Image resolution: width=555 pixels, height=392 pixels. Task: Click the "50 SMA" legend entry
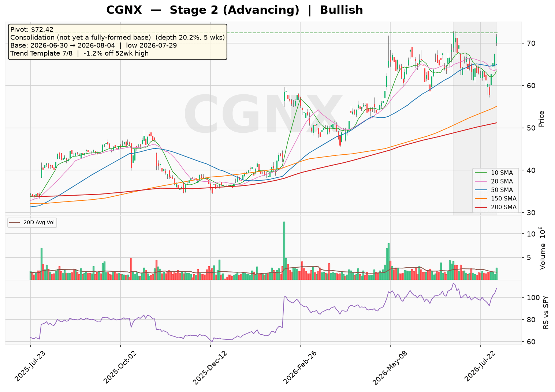[x=495, y=190]
